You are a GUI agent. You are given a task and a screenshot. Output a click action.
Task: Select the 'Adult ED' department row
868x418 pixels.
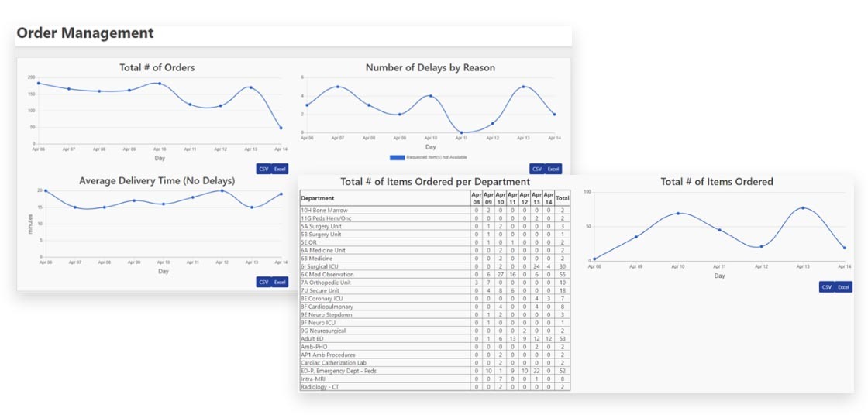coord(435,338)
